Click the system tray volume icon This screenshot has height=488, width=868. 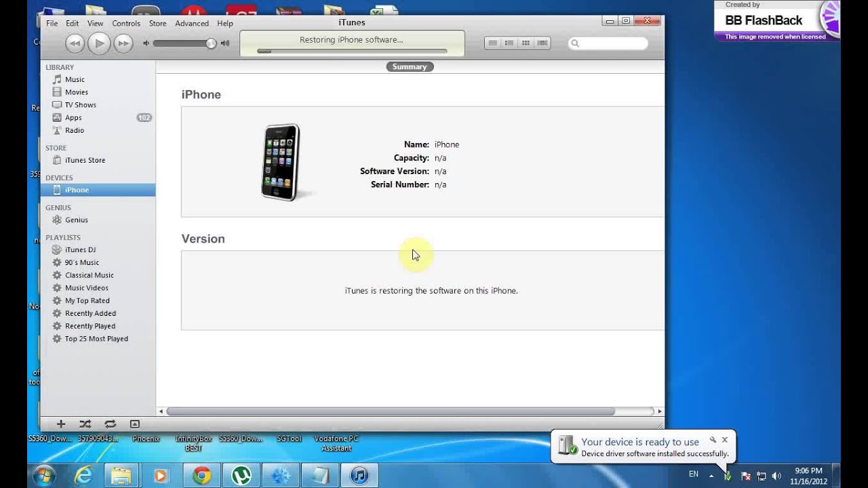tap(776, 476)
